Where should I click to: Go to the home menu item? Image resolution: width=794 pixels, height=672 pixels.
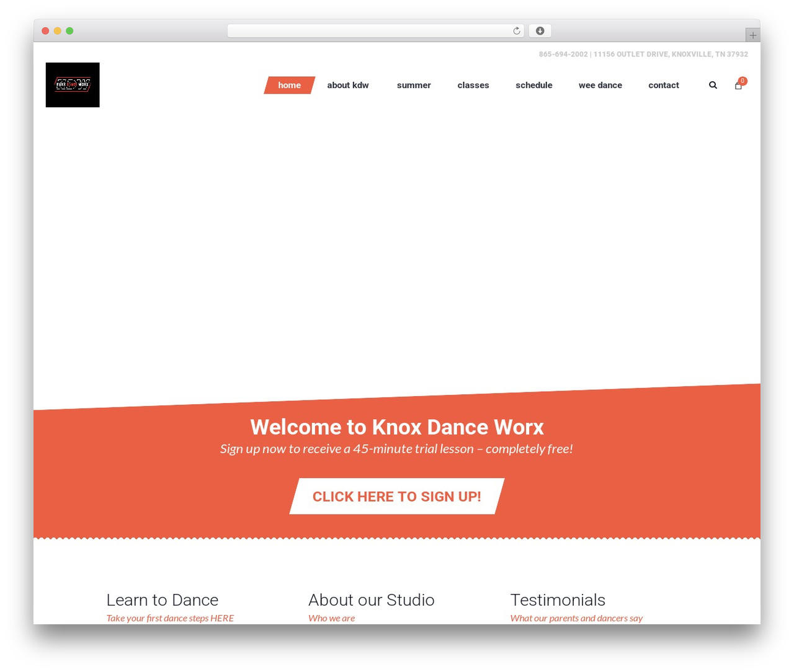tap(290, 86)
